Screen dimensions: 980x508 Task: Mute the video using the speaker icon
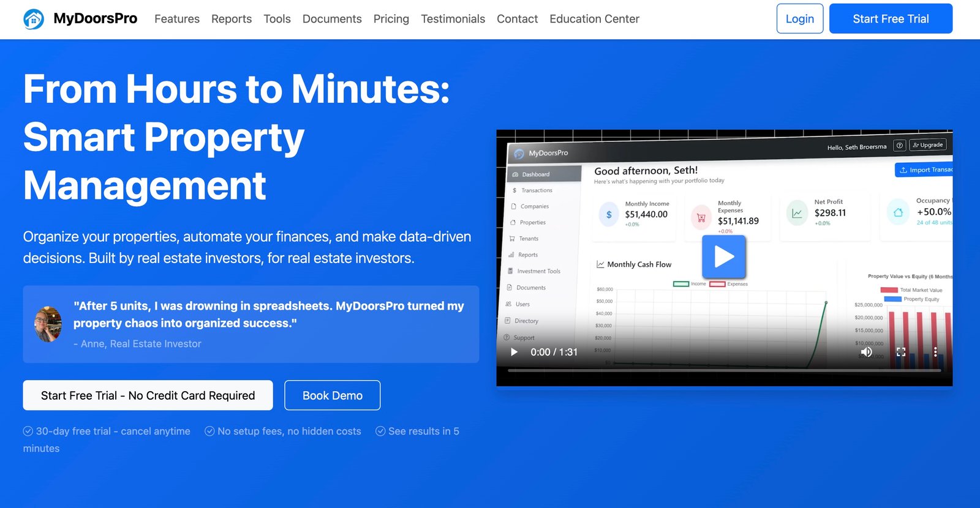pos(866,352)
